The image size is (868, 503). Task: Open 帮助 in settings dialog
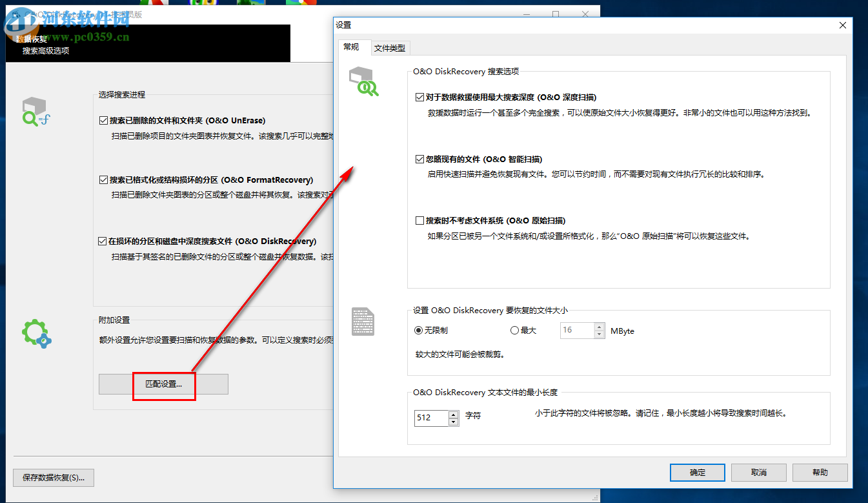pyautogui.click(x=820, y=473)
